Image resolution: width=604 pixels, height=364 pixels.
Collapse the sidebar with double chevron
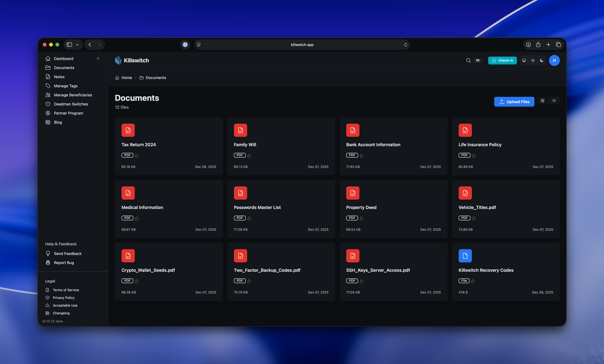click(98, 59)
